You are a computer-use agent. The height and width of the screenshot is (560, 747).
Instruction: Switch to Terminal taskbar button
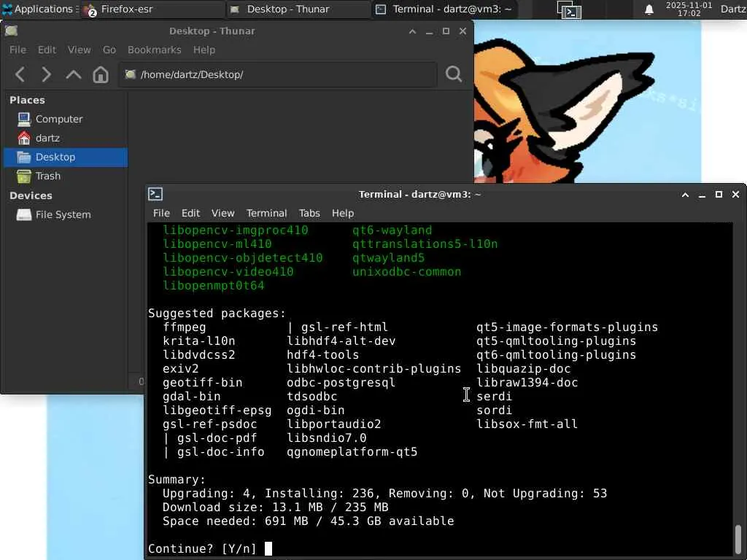[x=444, y=9]
